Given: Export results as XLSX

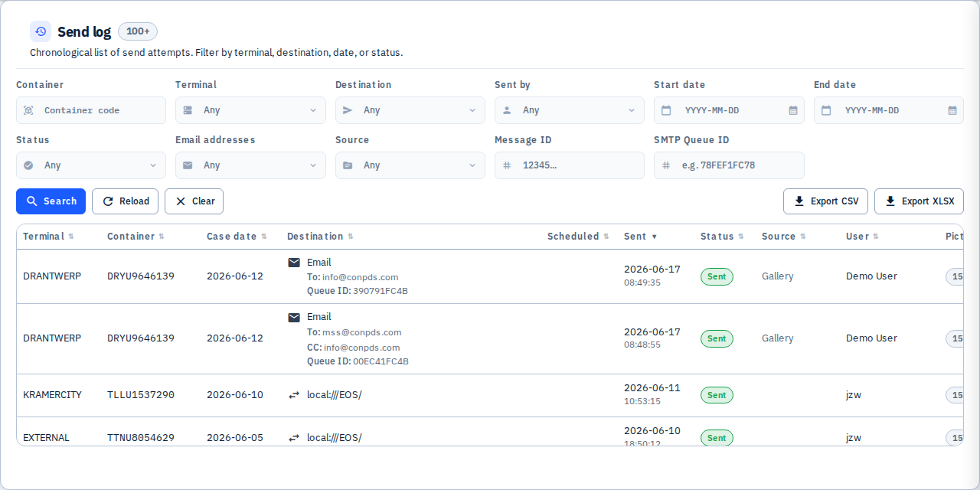Looking at the screenshot, I should coord(919,201).
